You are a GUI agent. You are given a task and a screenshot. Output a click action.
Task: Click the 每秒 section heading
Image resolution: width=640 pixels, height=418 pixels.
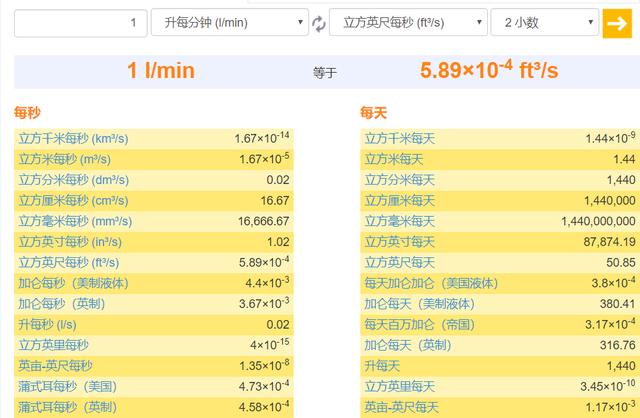[27, 112]
